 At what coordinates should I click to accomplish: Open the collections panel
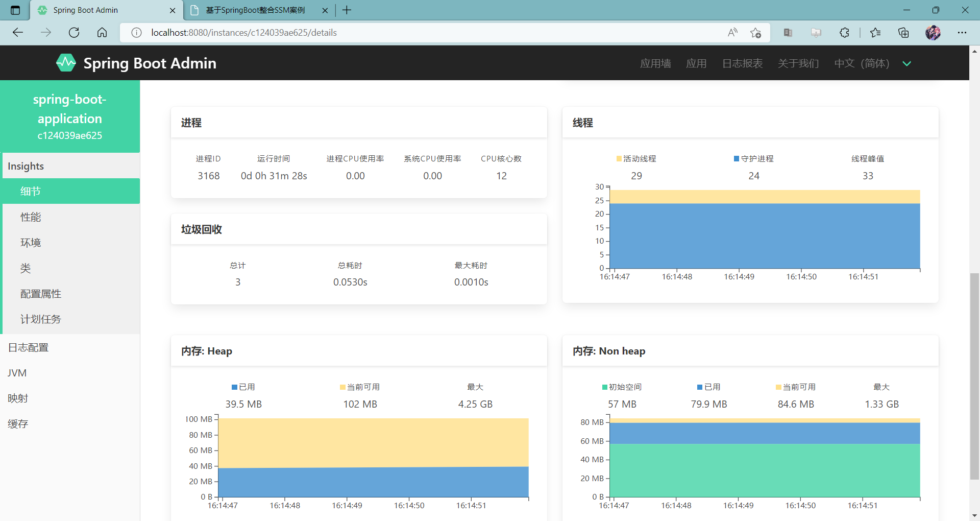pos(903,33)
